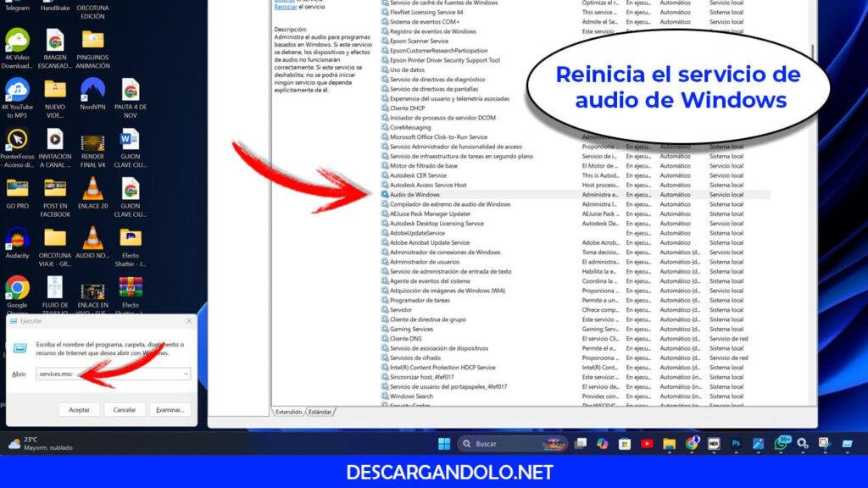Select the Extendido tab
Screen dimensions: 868x488
click(288, 412)
